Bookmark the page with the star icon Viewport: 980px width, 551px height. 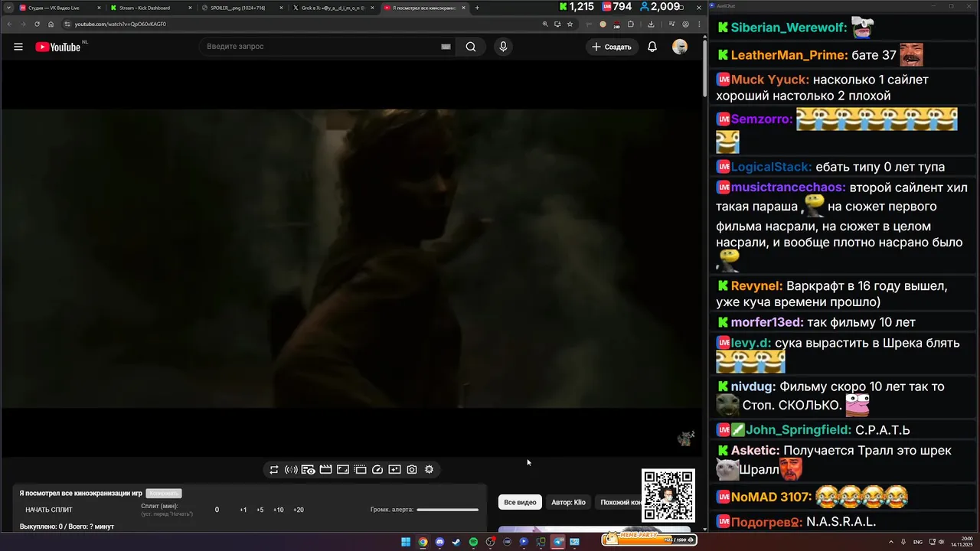click(x=570, y=24)
